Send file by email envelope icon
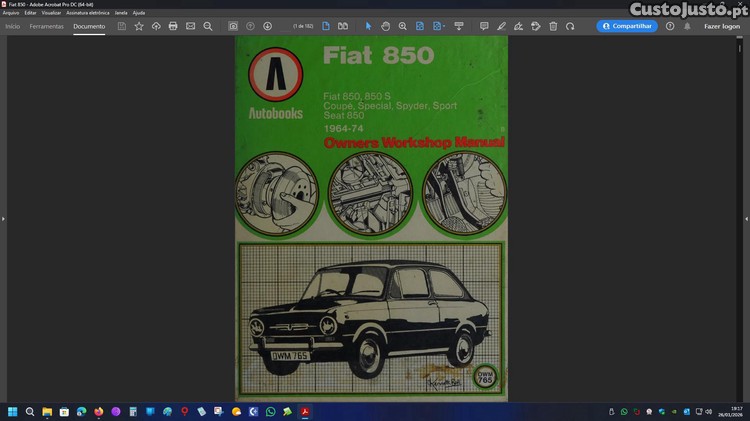The width and height of the screenshot is (750, 421). click(x=190, y=26)
